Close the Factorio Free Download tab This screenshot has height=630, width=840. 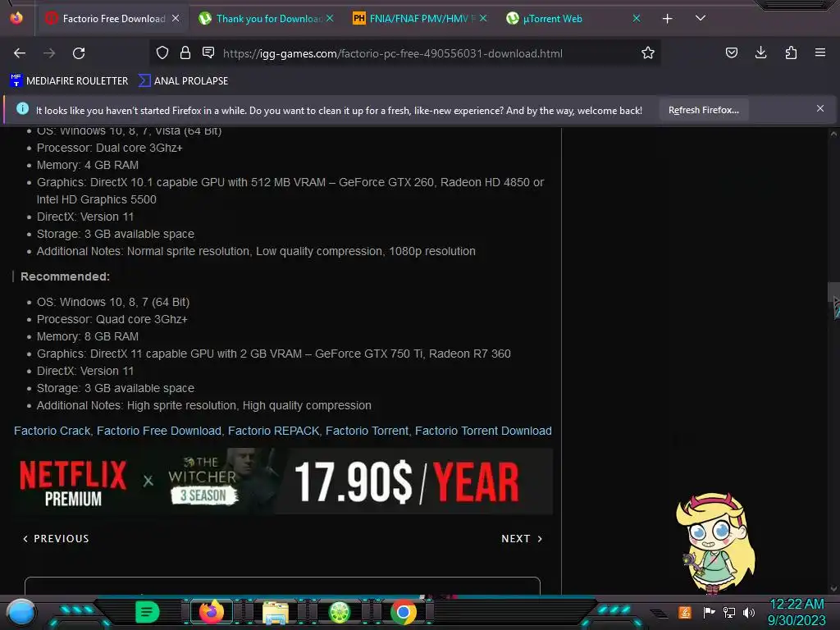coord(176,18)
